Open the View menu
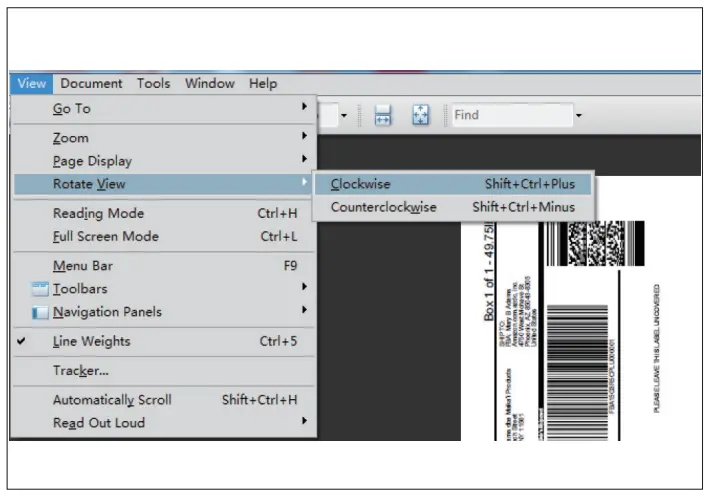This screenshot has height=499, width=714. (31, 84)
